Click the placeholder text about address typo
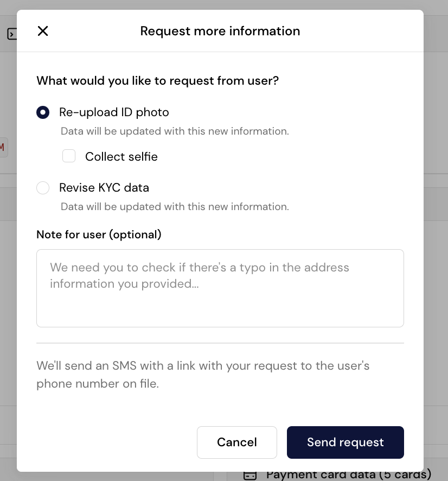This screenshot has width=448, height=481. [x=199, y=275]
